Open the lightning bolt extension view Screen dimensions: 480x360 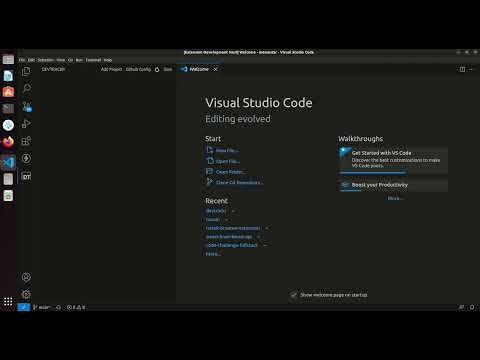[26, 158]
